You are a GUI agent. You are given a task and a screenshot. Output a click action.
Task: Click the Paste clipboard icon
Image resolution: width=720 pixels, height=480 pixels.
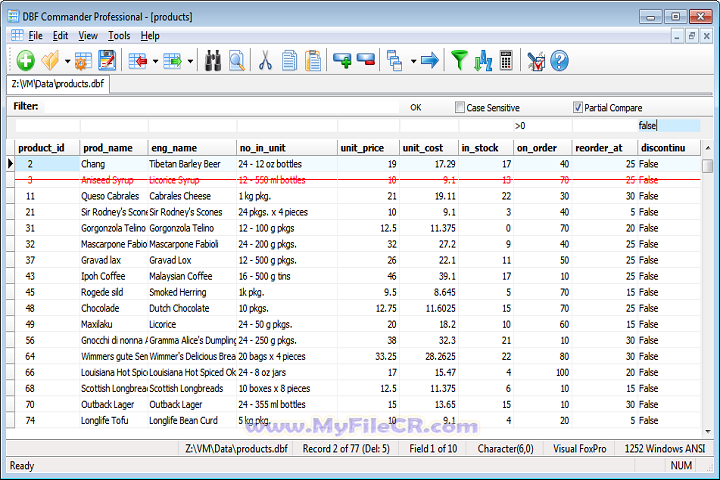(313, 61)
